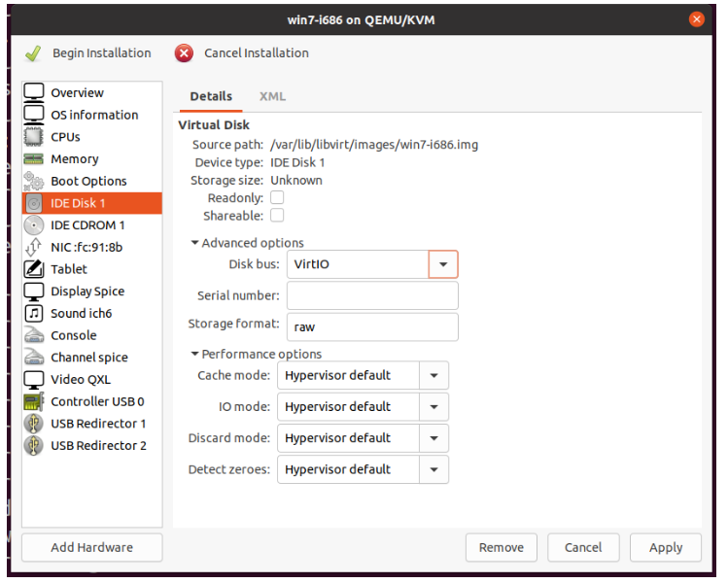Click the green Begin Installation checkmark icon

33,53
